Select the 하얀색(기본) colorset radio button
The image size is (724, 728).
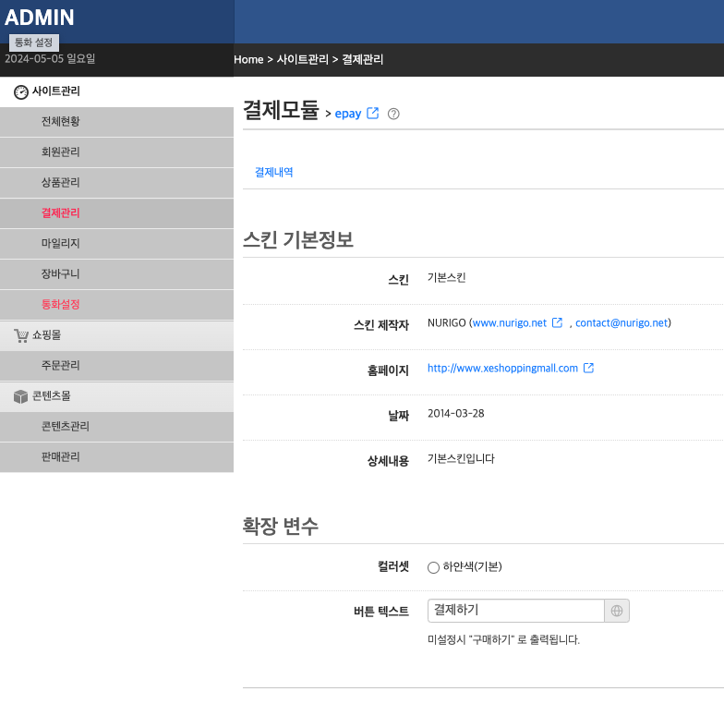[433, 567]
